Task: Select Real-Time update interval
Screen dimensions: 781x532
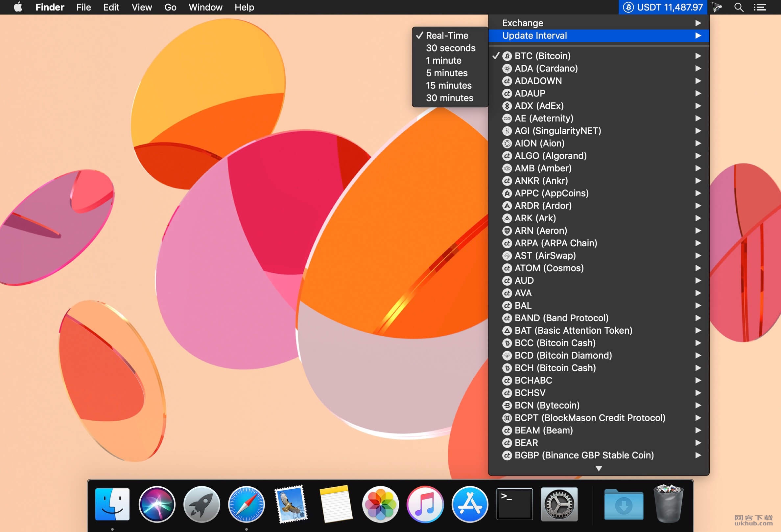Action: pyautogui.click(x=450, y=35)
